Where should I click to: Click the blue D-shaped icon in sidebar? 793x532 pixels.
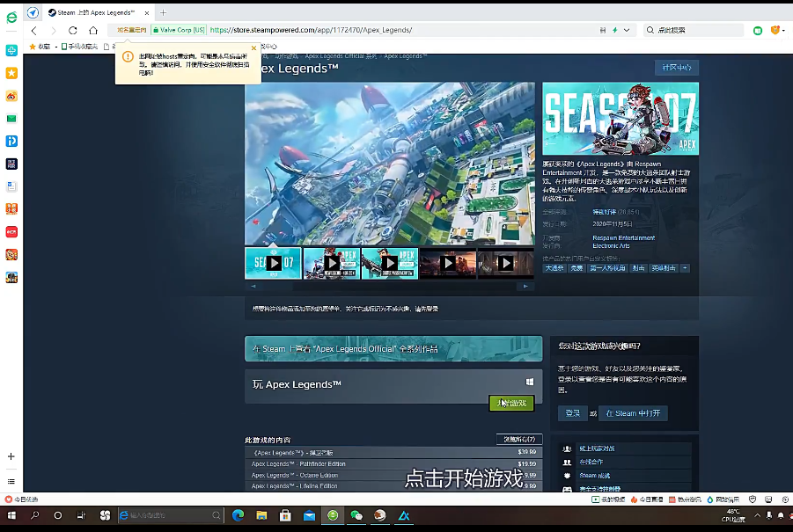click(11, 141)
